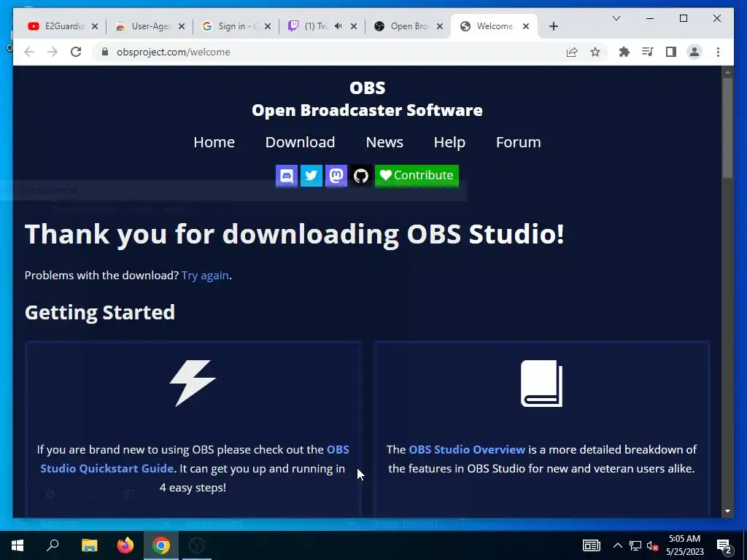Click the lightning bolt quickstart icon
This screenshot has width=747, height=560.
[x=193, y=384]
